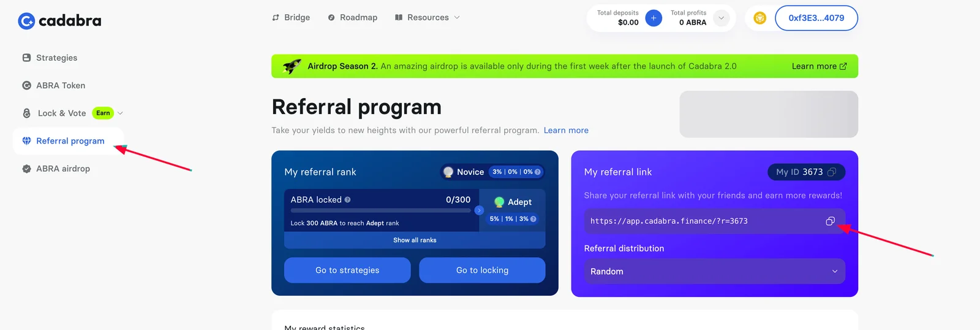980x330 pixels.
Task: Select Lock & Vote sidebar item
Action: [62, 113]
